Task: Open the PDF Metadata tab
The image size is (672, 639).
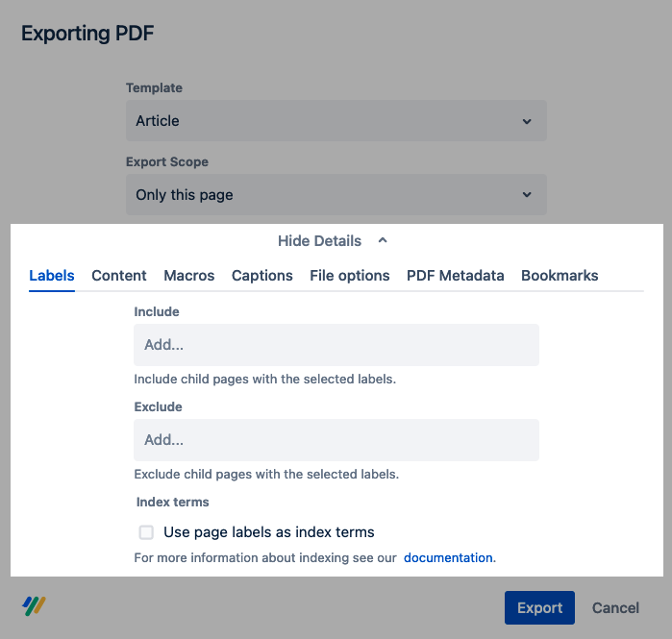Action: [x=456, y=276]
